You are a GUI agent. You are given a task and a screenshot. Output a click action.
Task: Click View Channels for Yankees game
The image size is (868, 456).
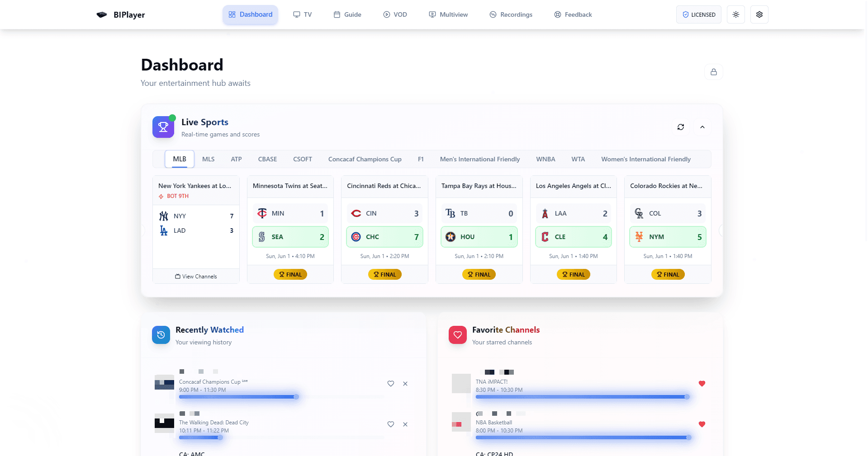[196, 276]
